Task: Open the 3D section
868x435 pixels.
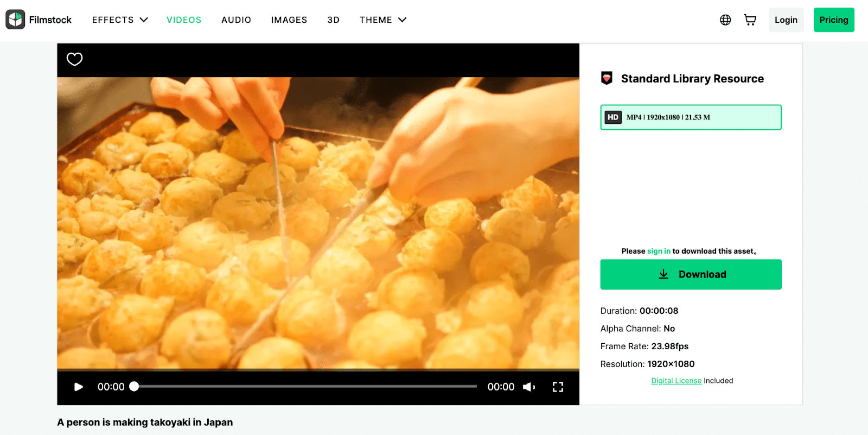Action: click(x=333, y=20)
